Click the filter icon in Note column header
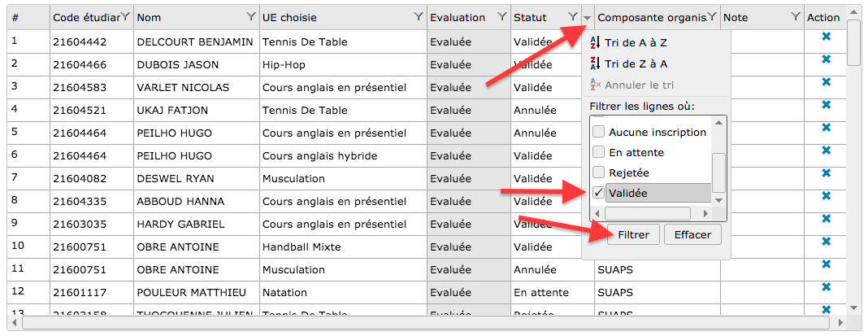Screen dimensions: 868x336 (x=795, y=16)
